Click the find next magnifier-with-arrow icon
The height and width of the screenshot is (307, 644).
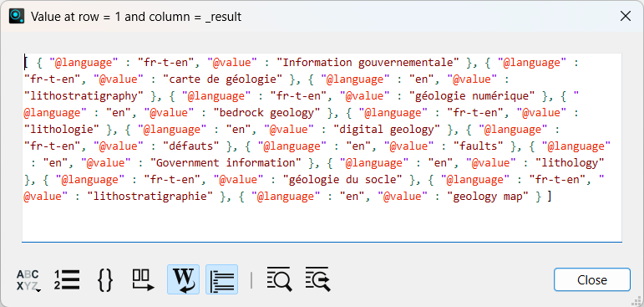click(318, 279)
